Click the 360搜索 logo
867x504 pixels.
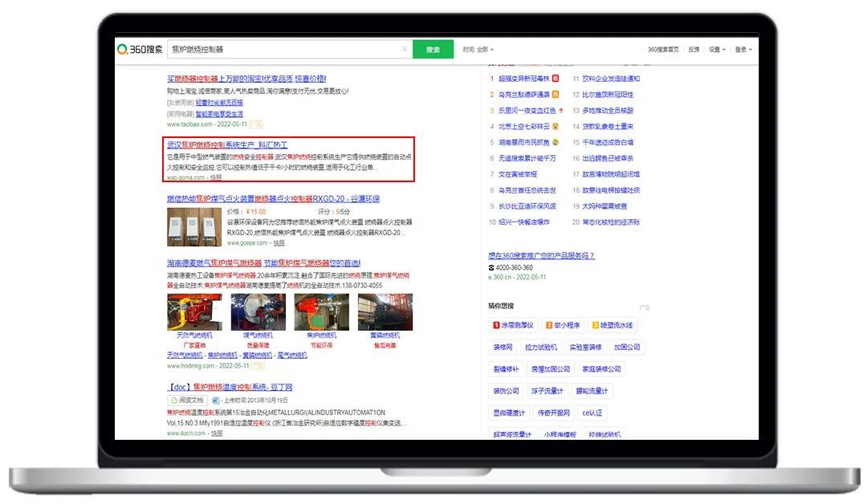[140, 50]
